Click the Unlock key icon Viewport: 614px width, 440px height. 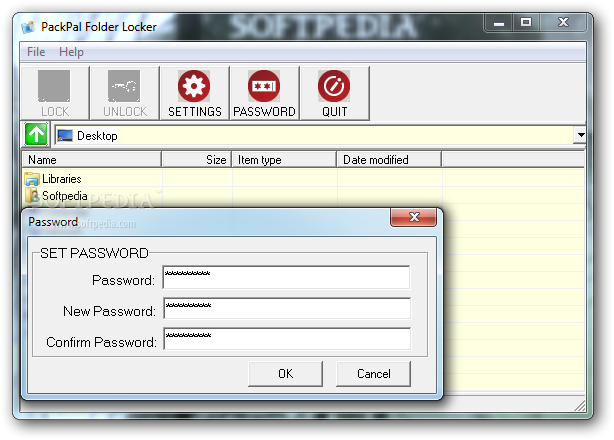click(124, 86)
